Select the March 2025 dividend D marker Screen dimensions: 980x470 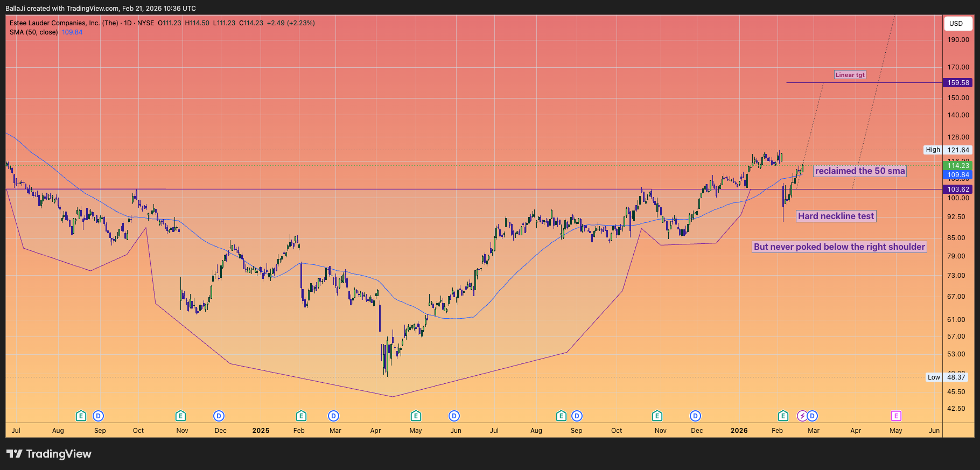coord(334,416)
